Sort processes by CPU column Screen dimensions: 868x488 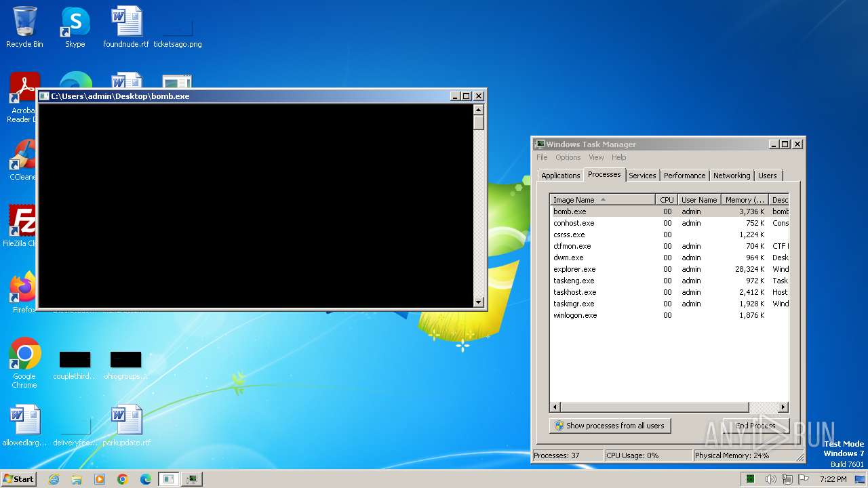[x=667, y=200]
